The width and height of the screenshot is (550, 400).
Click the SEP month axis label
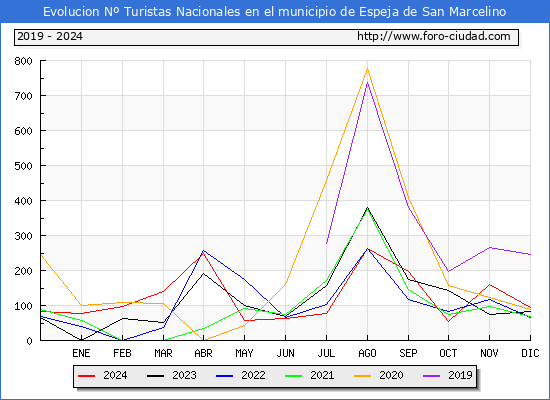click(x=408, y=353)
